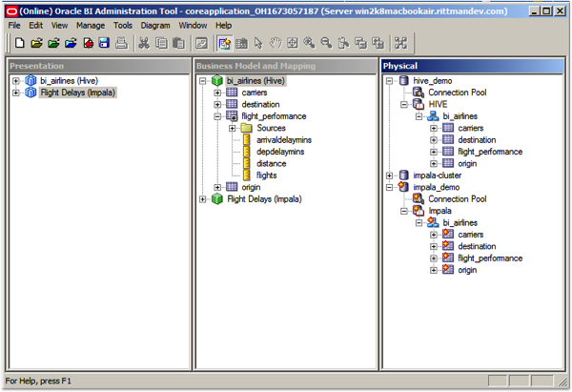Expand bi_airlines (Hive) in Presentation pane

(15, 81)
